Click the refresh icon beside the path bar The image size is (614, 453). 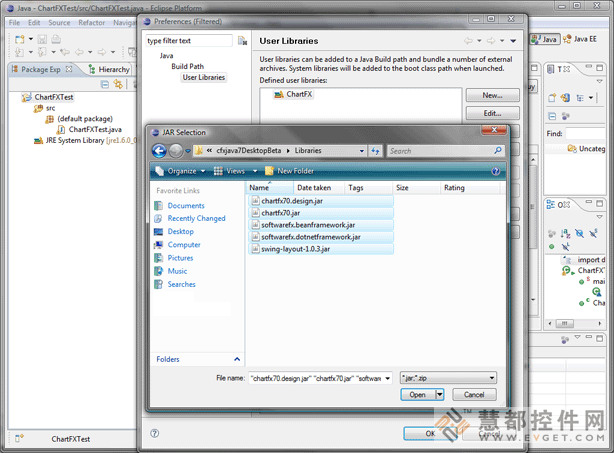click(375, 151)
